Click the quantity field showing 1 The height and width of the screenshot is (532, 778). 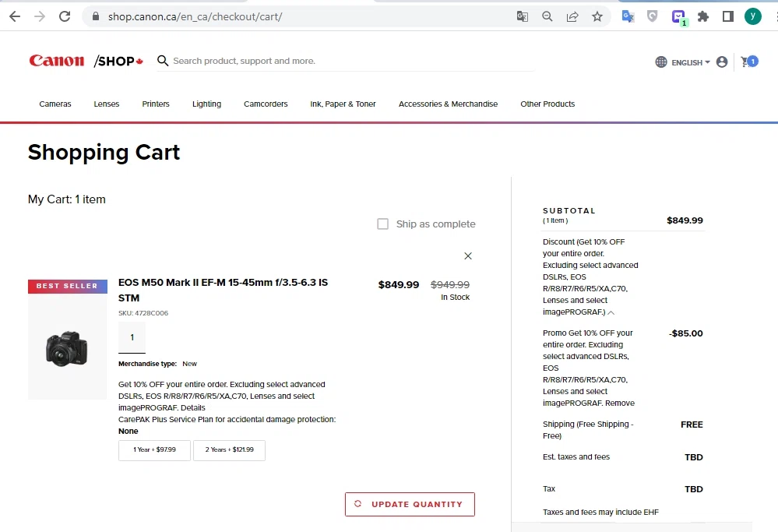[x=132, y=337]
